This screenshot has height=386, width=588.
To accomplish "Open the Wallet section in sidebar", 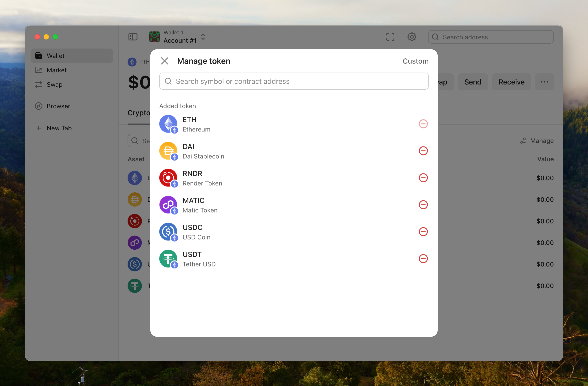I will tap(72, 55).
